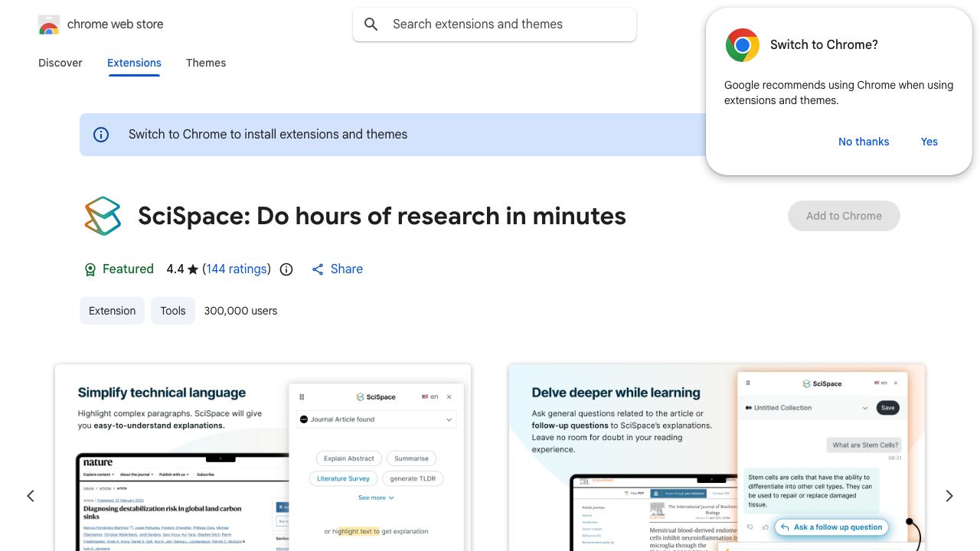Click the search magnifier icon
The image size is (980, 551).
[x=371, y=24]
